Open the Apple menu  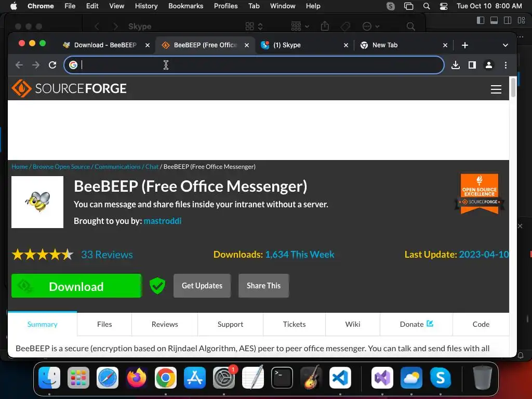point(14,6)
